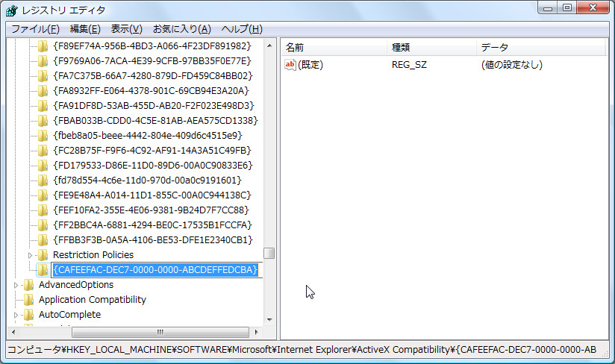
Task: Select key {FBAB033B-CDD0-4C5E-81AB-AEA575CD1338}
Action: coord(155,120)
